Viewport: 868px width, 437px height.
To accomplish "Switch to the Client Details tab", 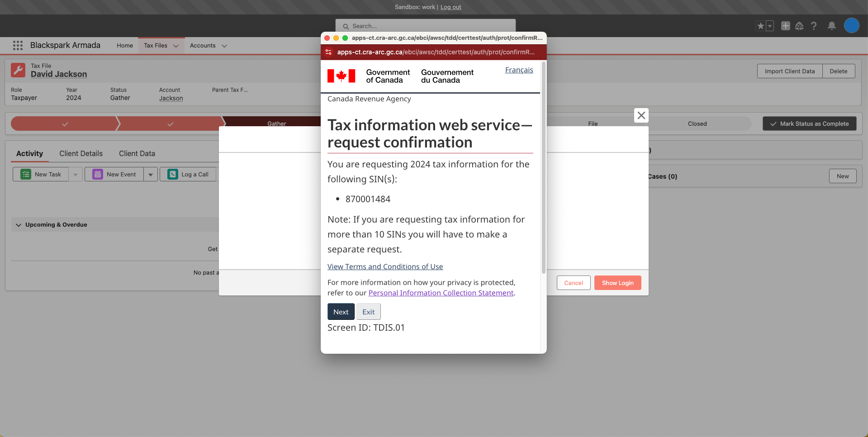I will pyautogui.click(x=81, y=153).
